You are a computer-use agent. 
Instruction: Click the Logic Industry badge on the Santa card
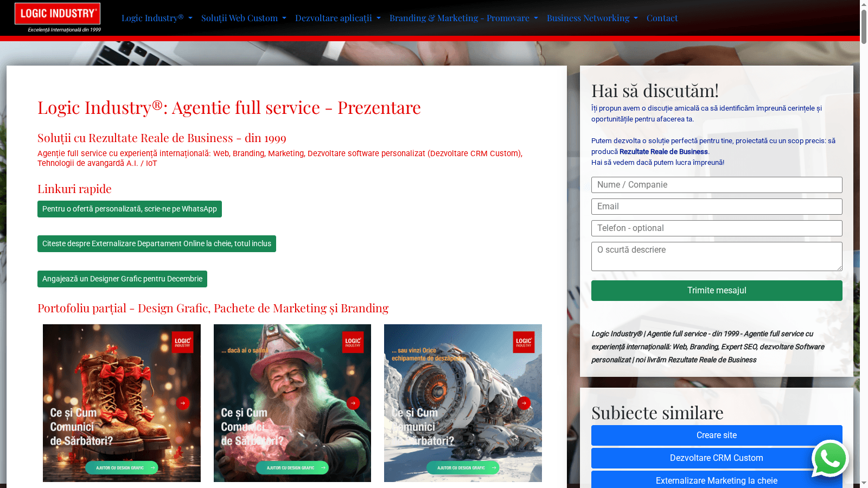coord(353,342)
